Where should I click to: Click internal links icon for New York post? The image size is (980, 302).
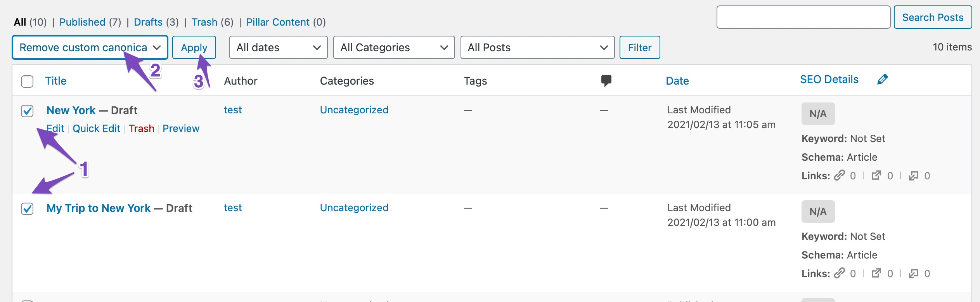click(x=840, y=175)
